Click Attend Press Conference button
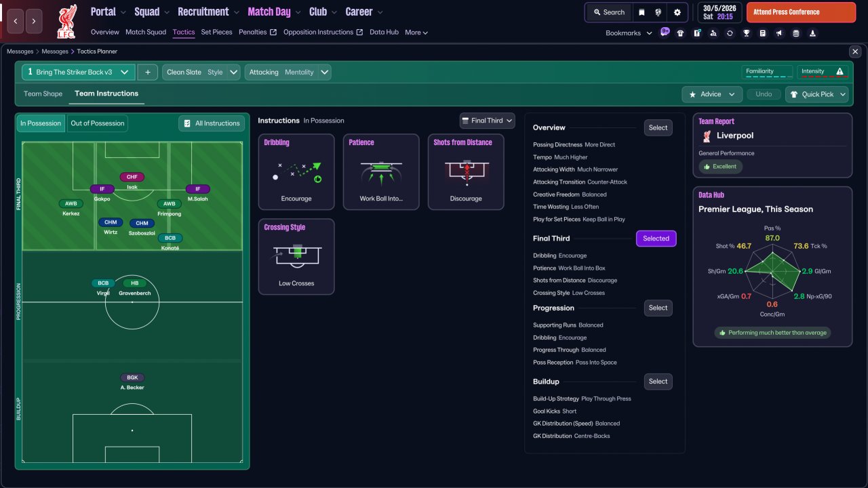 [x=801, y=12]
